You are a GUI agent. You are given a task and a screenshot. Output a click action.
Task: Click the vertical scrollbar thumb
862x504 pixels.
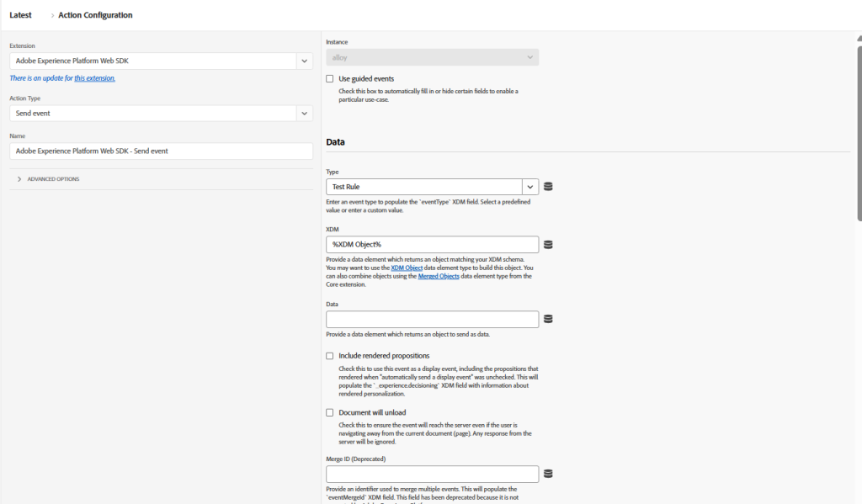[859, 134]
